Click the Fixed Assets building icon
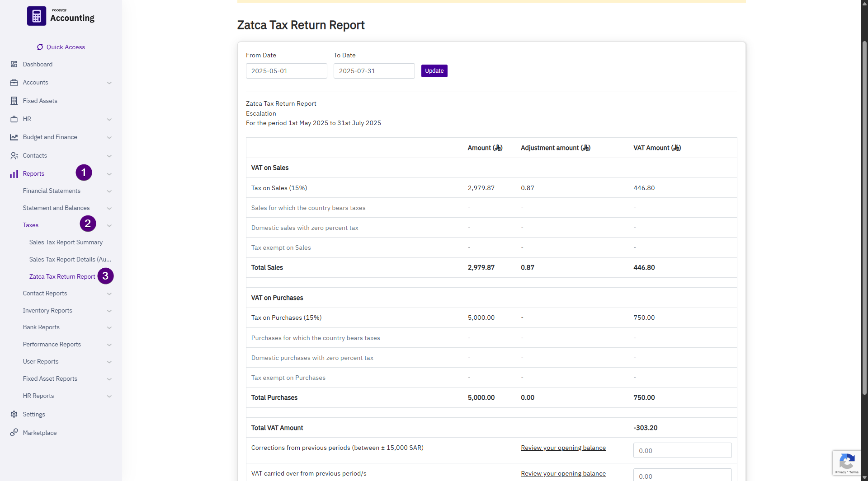The image size is (868, 481). pyautogui.click(x=14, y=101)
